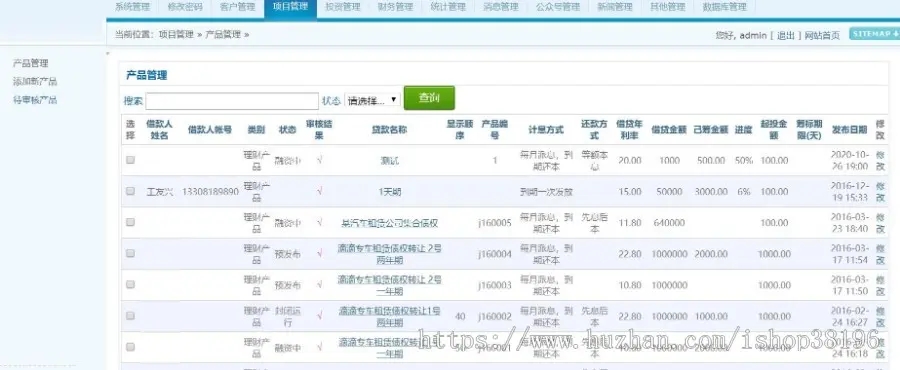The width and height of the screenshot is (900, 370).
Task: Focus the 搜索 text field
Action: [232, 101]
